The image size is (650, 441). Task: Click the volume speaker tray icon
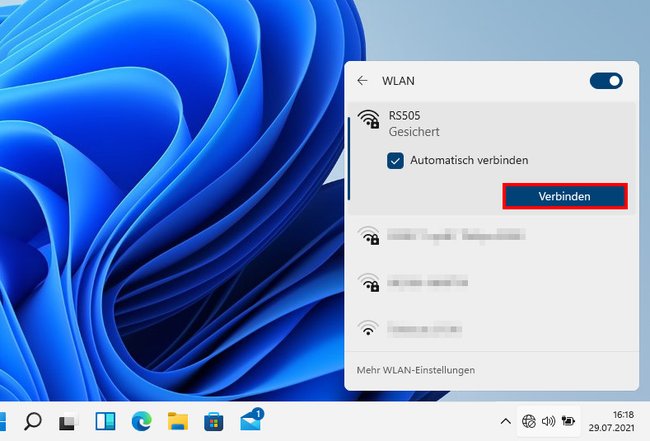point(548,422)
